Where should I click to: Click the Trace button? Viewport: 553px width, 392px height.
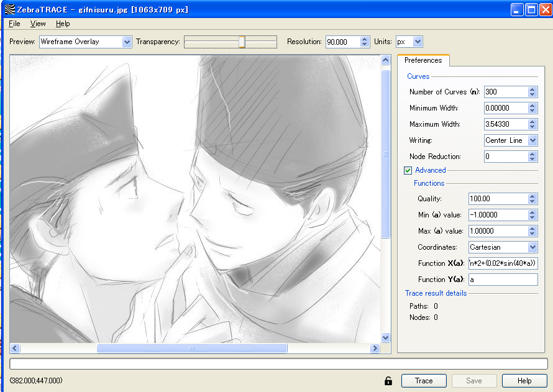coord(424,381)
